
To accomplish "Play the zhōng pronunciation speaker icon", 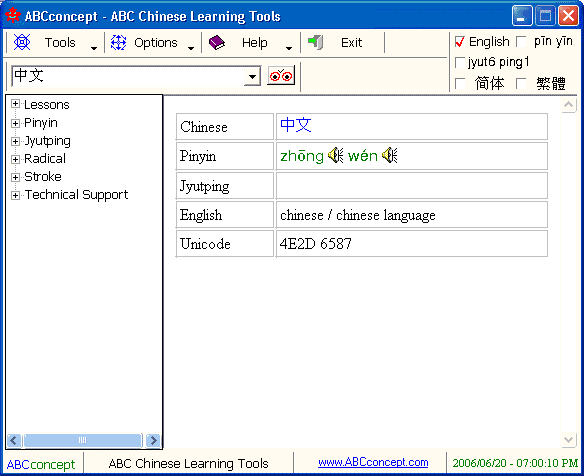I will (336, 155).
